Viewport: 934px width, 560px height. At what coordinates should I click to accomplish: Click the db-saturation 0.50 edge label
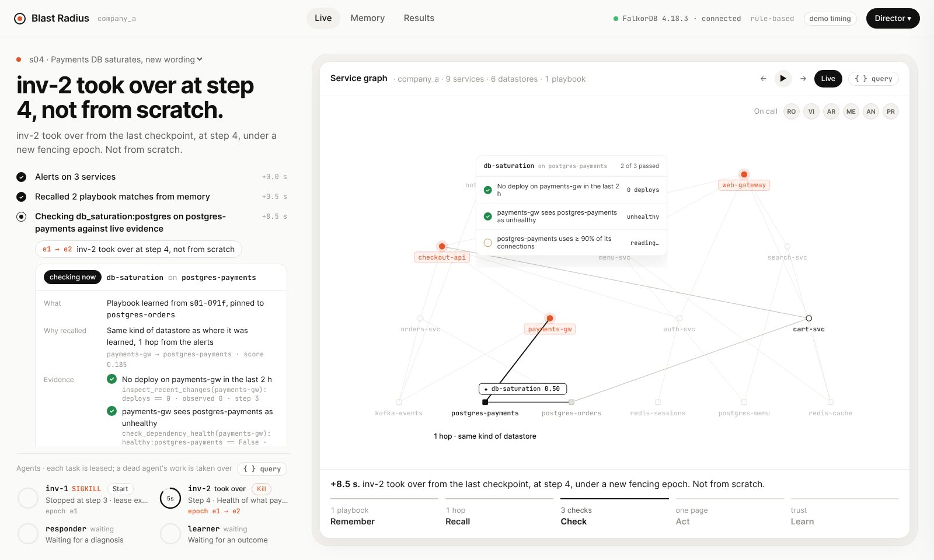(522, 388)
